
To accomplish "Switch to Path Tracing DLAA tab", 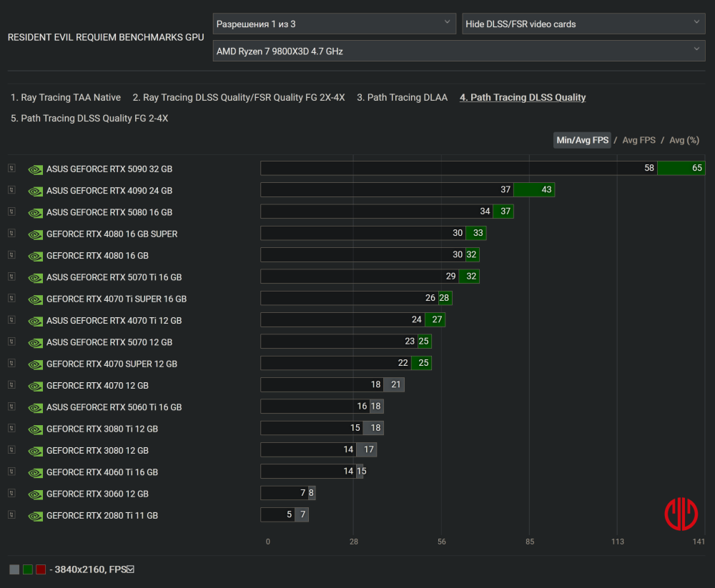I will (x=402, y=97).
